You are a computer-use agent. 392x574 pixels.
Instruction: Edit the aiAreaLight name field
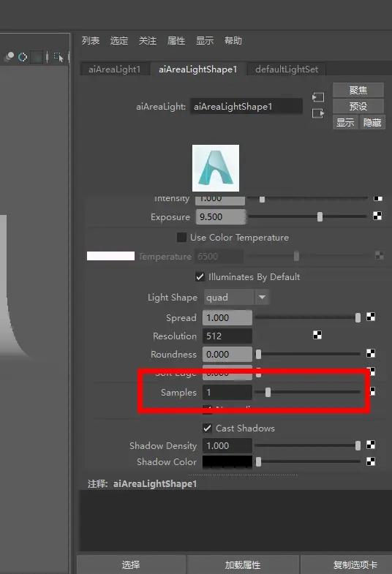click(246, 107)
